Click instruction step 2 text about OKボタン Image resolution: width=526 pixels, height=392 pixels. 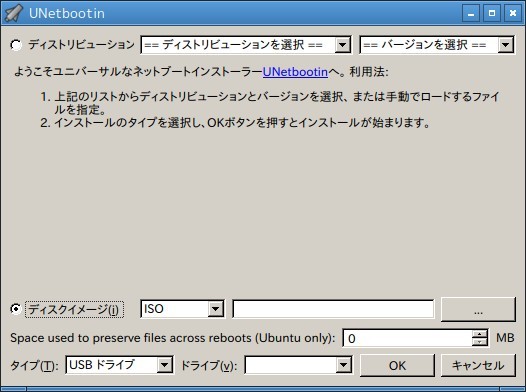point(235,123)
